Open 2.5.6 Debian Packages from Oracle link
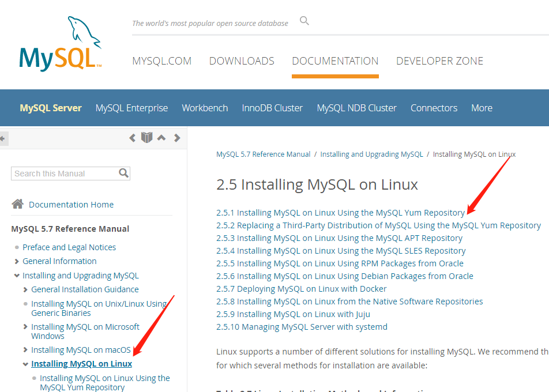The image size is (549, 392). pos(345,276)
